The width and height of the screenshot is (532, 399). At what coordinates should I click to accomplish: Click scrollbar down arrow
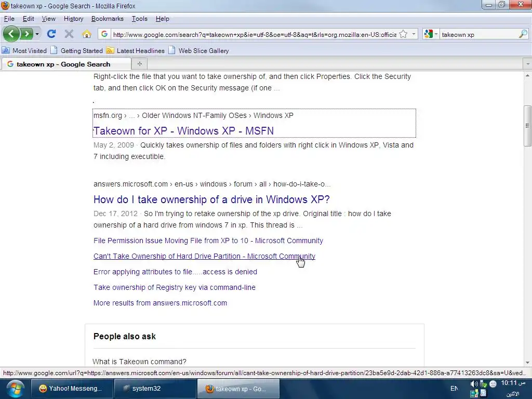point(527,363)
